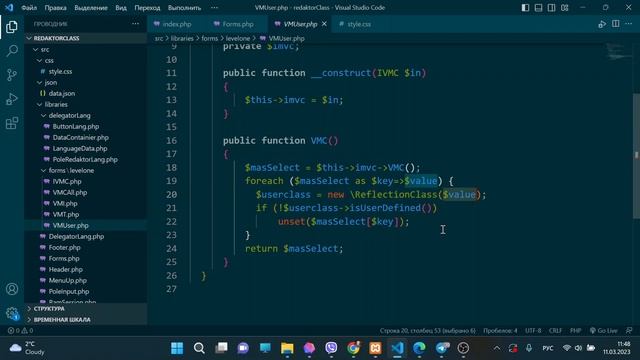Change the UTF-8 encoding setting
The image size is (640, 360).
533,331
